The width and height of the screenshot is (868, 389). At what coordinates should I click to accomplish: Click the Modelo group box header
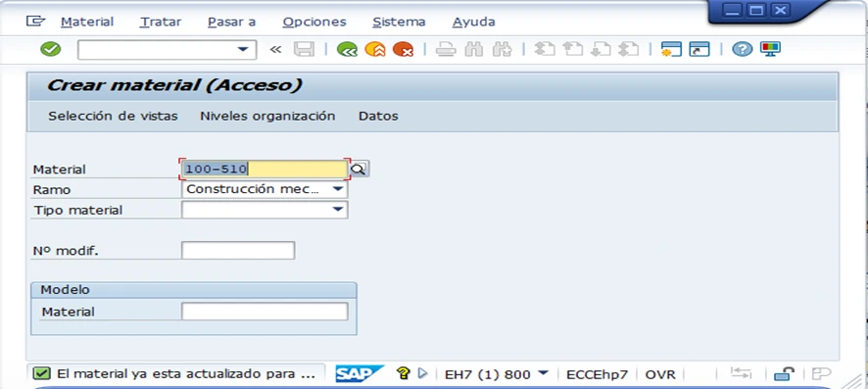[194, 290]
